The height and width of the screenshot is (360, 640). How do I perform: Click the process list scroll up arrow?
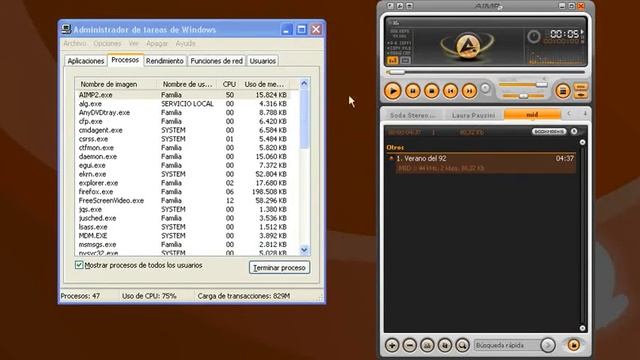tap(304, 84)
